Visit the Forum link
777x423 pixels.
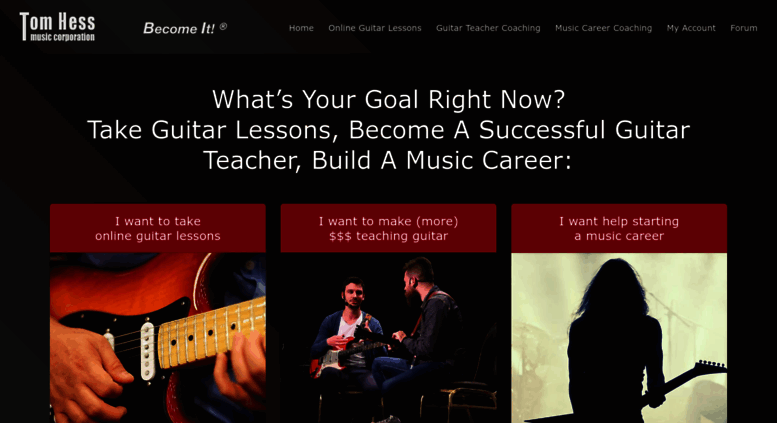pos(743,28)
